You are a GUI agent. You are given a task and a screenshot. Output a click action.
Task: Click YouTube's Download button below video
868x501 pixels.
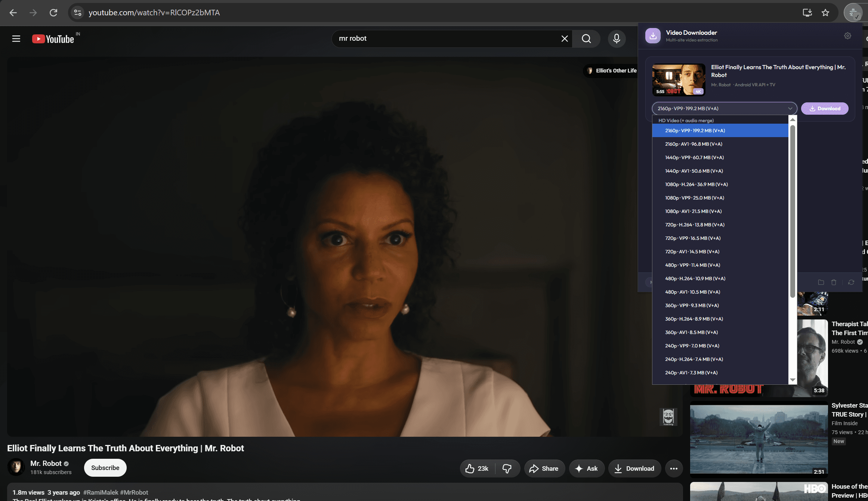[634, 468]
